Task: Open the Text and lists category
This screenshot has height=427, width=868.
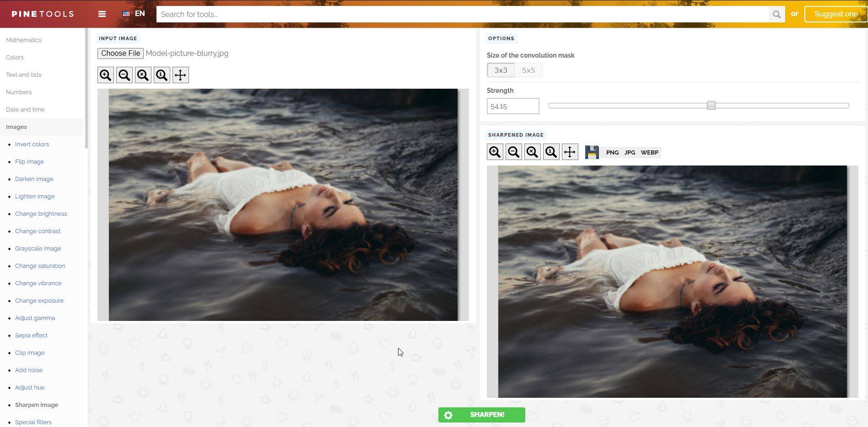Action: pyautogui.click(x=24, y=75)
